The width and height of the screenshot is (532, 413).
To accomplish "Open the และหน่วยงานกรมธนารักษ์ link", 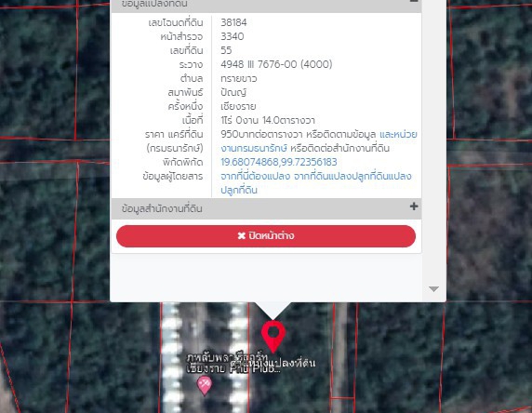I will pos(398,134).
